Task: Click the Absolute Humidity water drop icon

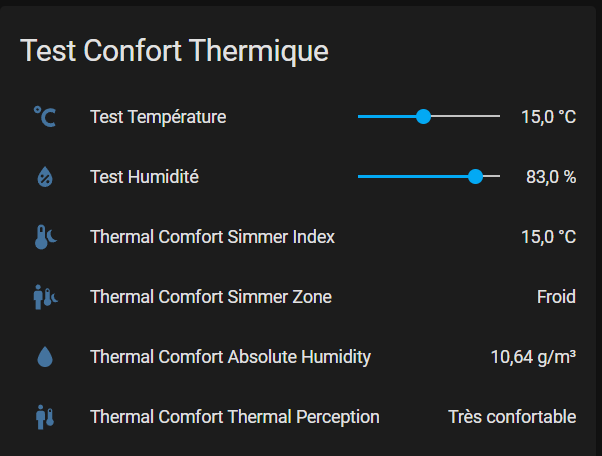Action: (x=45, y=357)
